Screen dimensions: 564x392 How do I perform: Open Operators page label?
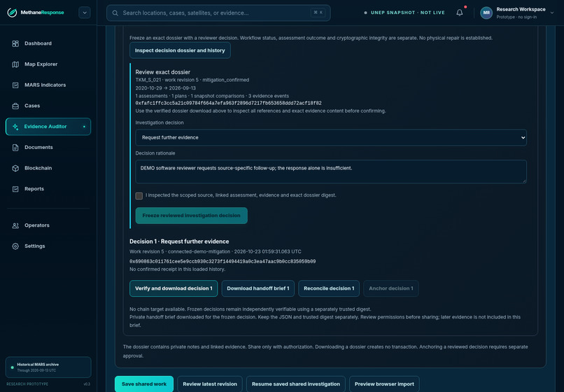point(36,225)
